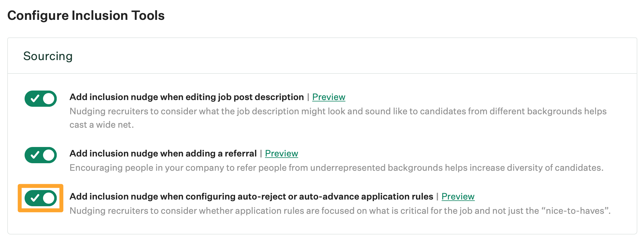Click the Configure Inclusion Tools page title
This screenshot has width=644, height=242.
86,15
